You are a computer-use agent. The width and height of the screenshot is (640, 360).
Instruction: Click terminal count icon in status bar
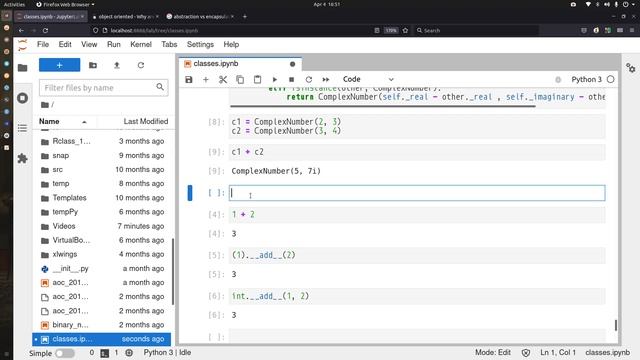[x=104, y=353]
